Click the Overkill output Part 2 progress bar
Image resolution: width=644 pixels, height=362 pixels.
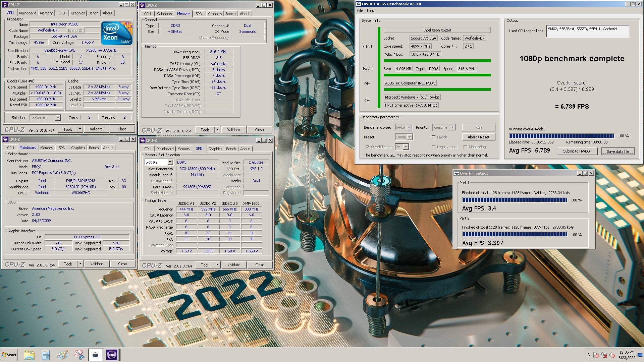pos(515,234)
